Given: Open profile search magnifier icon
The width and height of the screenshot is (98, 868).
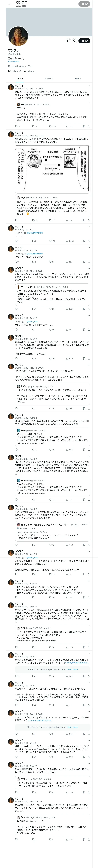Looking at the screenshot, I should click(74, 41).
